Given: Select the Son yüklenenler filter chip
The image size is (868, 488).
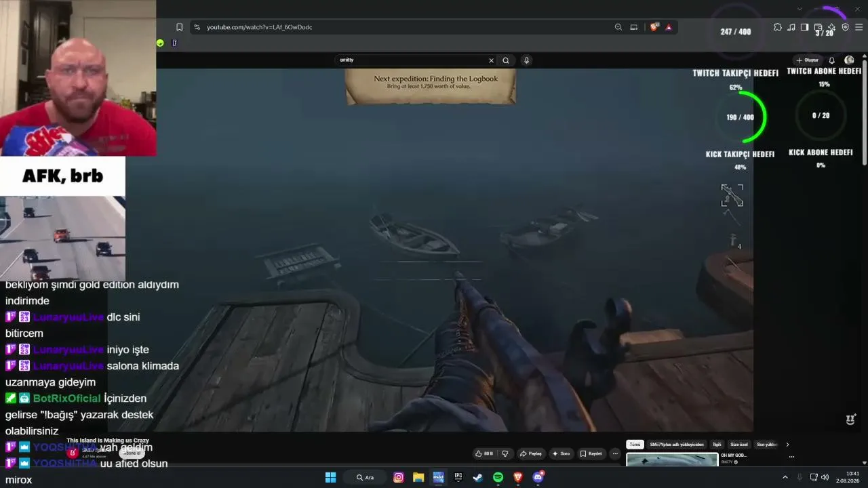Looking at the screenshot, I should 767,445.
